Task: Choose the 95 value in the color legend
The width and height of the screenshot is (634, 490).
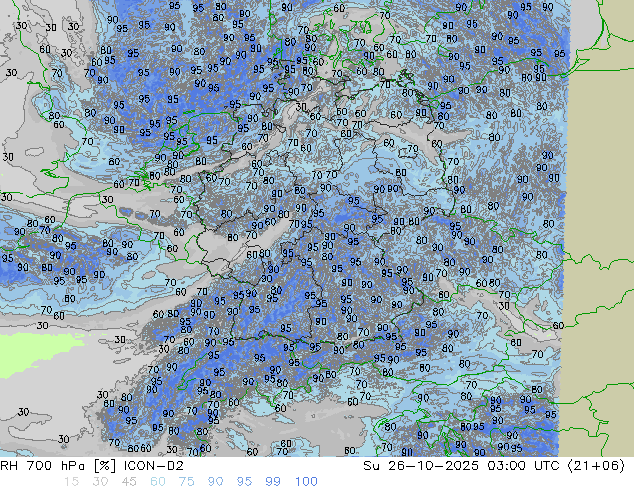Action: [244, 482]
